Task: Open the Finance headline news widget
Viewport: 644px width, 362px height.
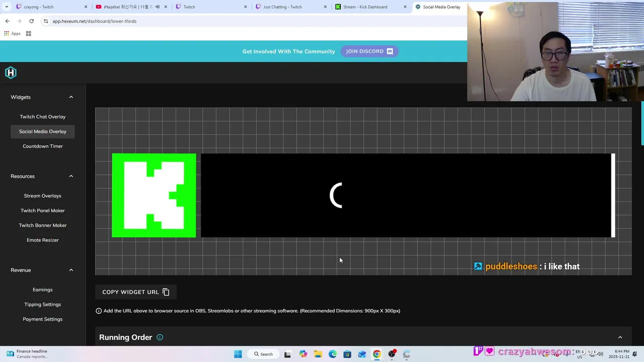Action: 28,354
